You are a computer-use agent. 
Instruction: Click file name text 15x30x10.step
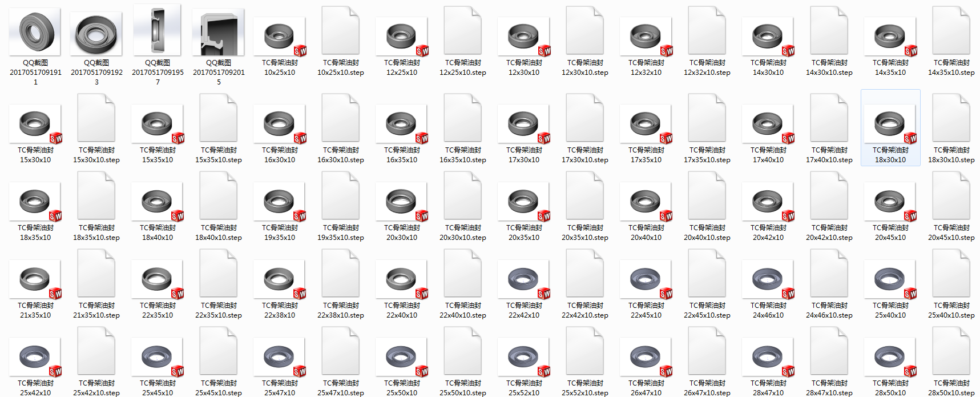pos(96,160)
